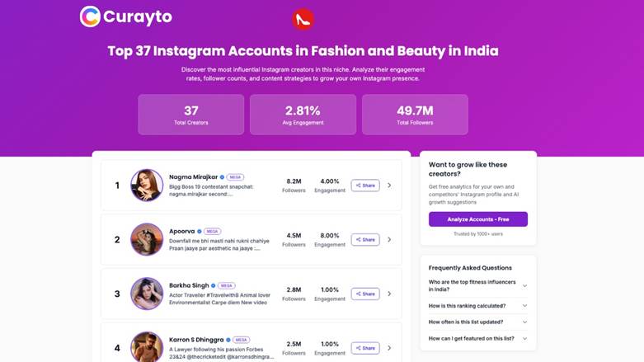644x362 pixels.
Task: Click verified badge next to Apoorva
Action: (x=199, y=232)
